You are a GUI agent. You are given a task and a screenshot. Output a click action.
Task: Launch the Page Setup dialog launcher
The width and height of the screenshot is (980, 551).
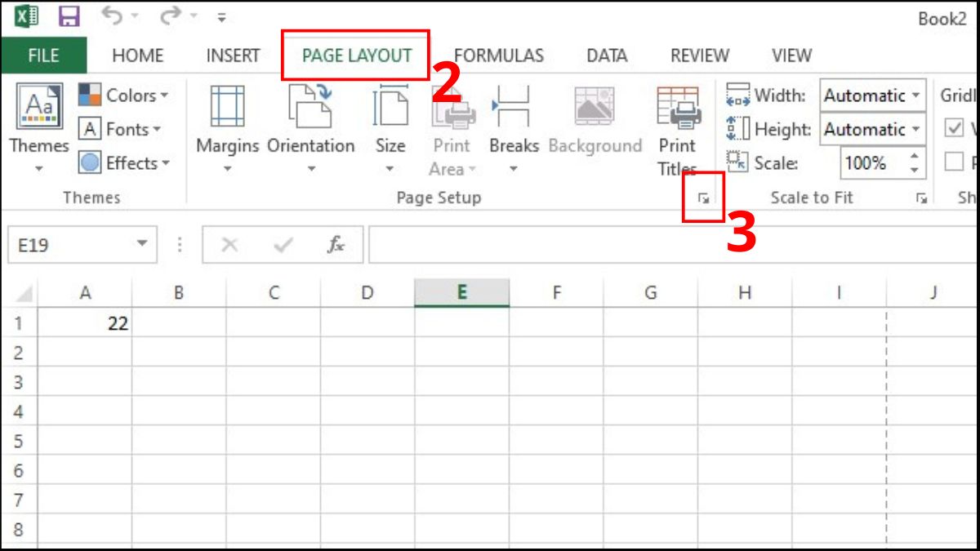click(703, 198)
